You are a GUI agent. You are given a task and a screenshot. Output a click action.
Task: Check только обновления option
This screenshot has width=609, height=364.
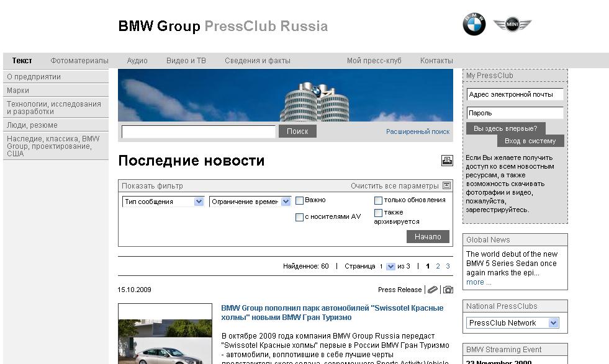[378, 201]
